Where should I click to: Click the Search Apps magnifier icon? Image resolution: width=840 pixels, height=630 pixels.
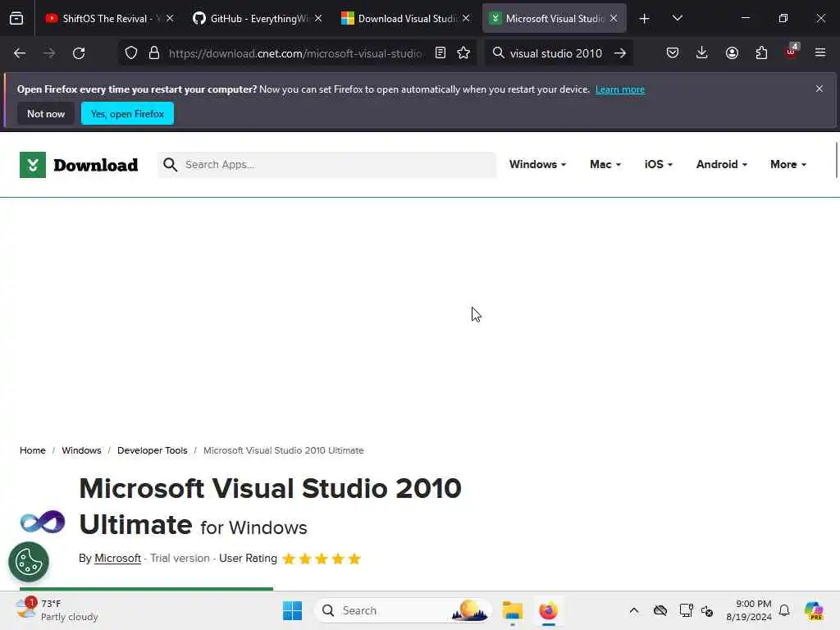(171, 164)
